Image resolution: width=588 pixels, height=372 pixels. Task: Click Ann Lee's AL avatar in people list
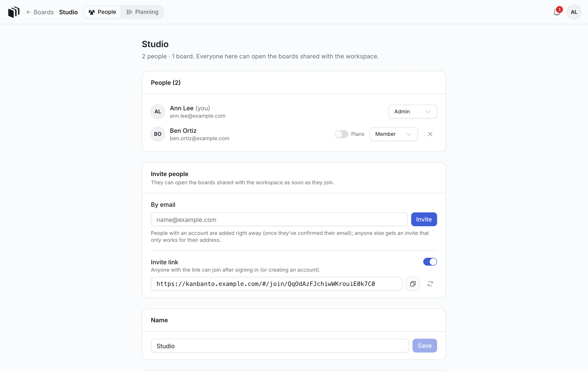[158, 112]
